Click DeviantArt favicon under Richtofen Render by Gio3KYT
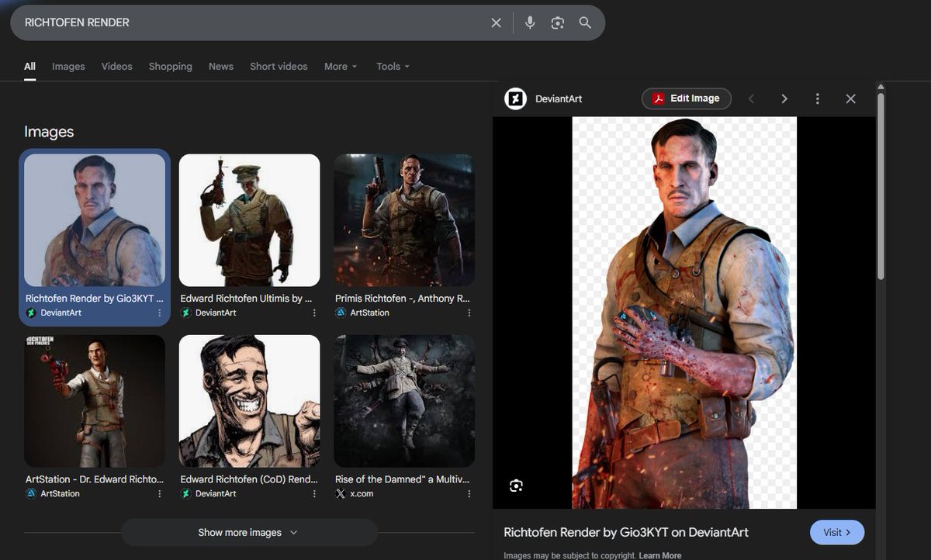This screenshot has width=931, height=560. (x=31, y=313)
